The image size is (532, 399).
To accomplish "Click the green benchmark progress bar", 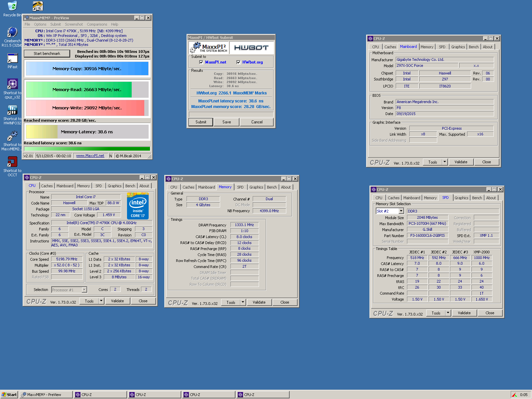I will point(87,149).
